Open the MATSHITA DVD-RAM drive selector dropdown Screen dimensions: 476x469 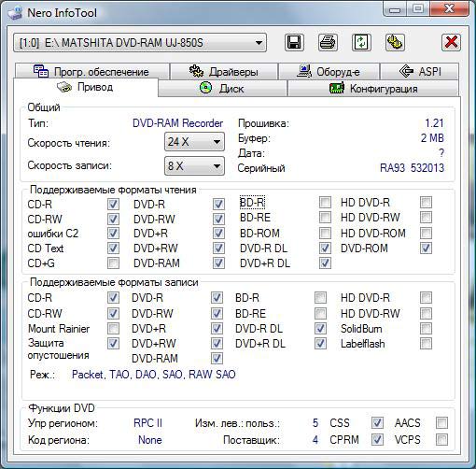point(140,43)
